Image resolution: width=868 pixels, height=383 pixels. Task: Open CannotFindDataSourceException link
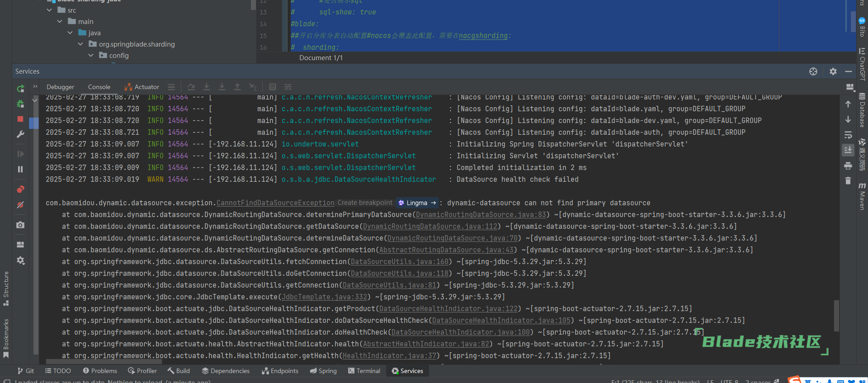(x=275, y=203)
